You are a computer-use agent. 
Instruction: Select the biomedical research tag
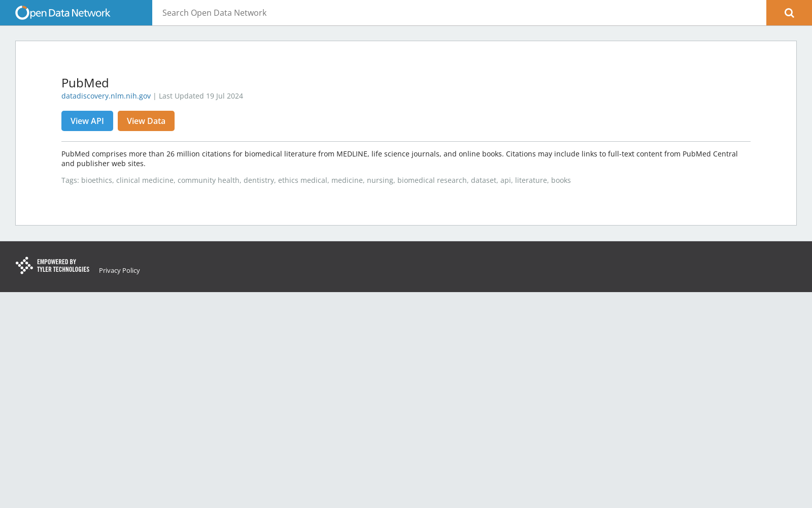[x=432, y=180]
